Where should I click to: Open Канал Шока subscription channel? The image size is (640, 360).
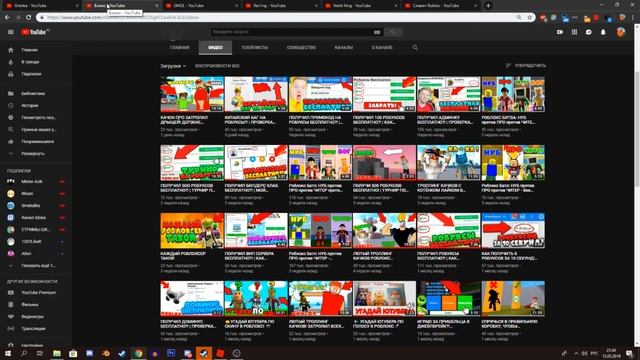pos(36,218)
